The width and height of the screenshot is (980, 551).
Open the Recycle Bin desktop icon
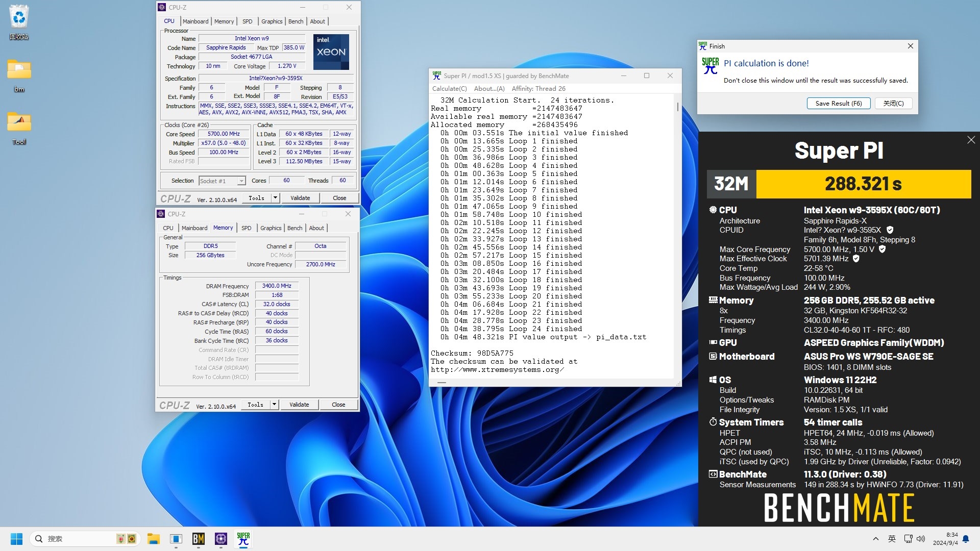(x=19, y=22)
